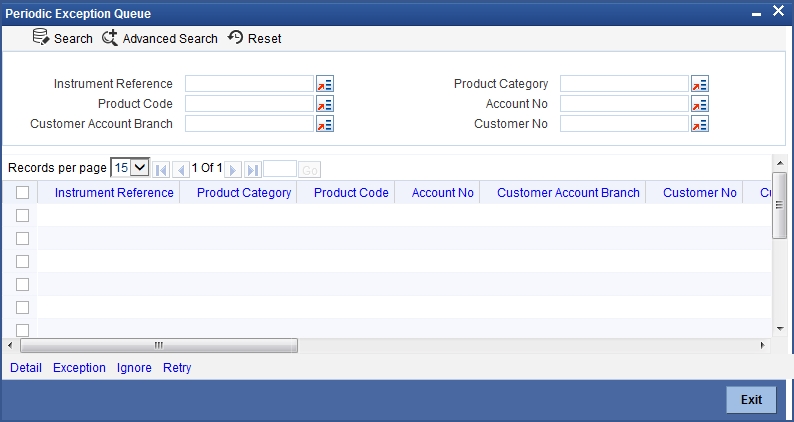
Task: Click the vertical scrollbar down arrow
Action: click(780, 329)
